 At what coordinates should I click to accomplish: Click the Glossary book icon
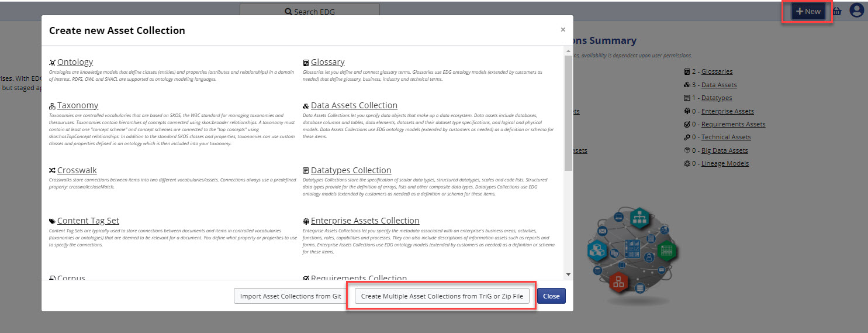click(306, 63)
